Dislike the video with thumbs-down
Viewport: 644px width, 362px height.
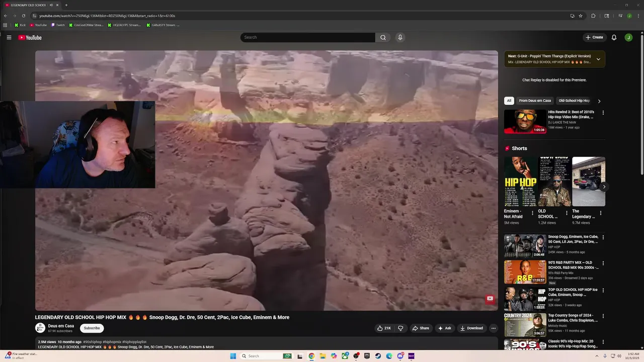click(x=400, y=328)
